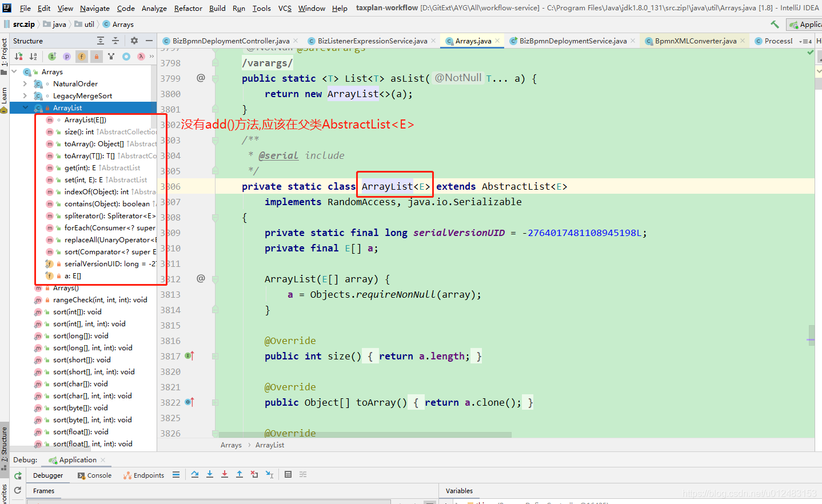Click the Arrays breadcrumb below the editor

(x=231, y=445)
